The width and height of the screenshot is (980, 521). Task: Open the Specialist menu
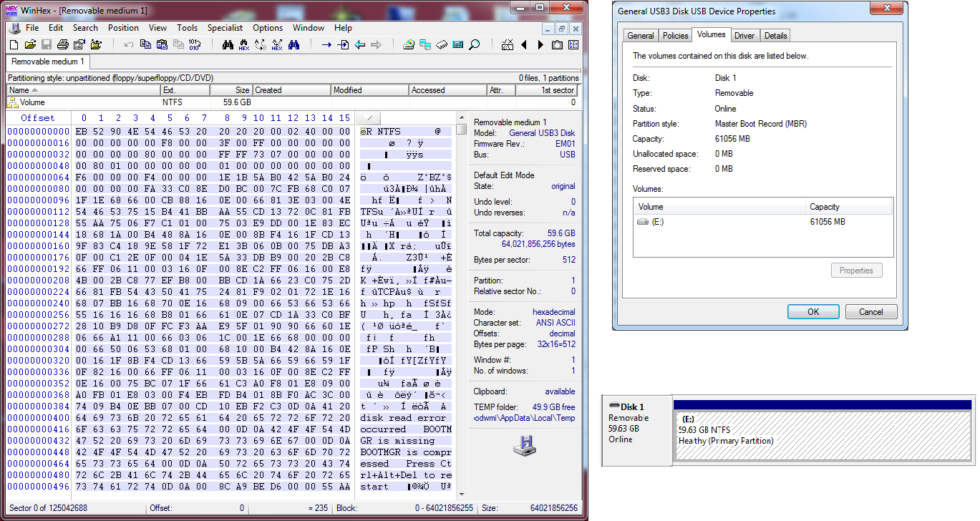[x=225, y=28]
